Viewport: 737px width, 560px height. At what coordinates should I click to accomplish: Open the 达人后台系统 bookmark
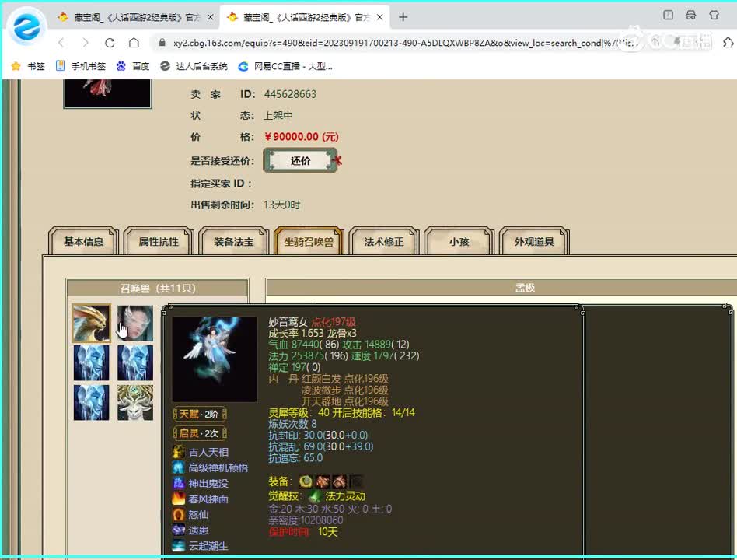[x=194, y=66]
